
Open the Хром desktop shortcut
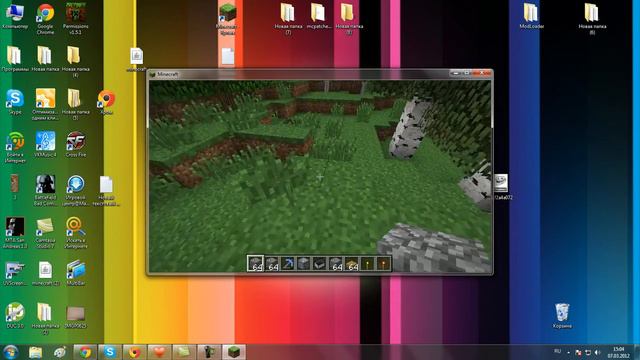click(x=106, y=102)
